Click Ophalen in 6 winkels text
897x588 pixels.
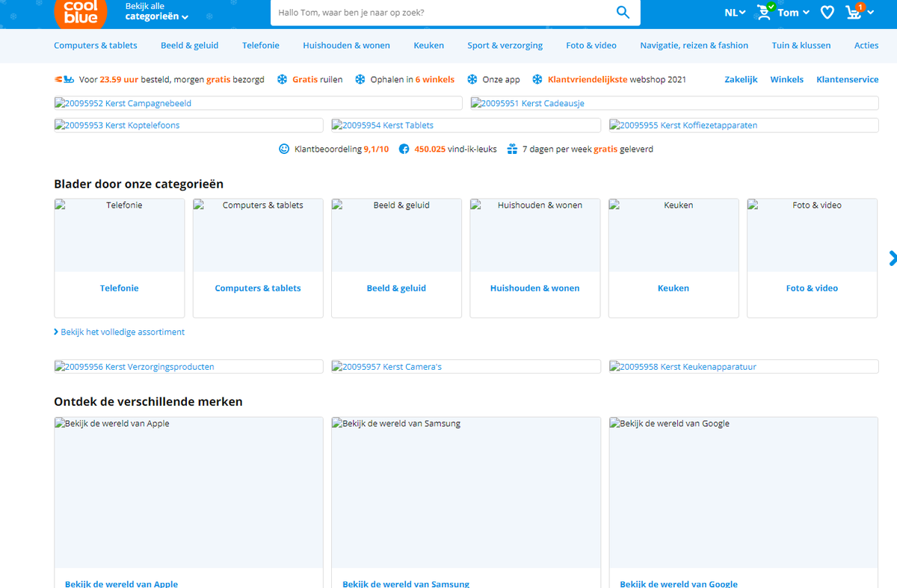(x=413, y=79)
